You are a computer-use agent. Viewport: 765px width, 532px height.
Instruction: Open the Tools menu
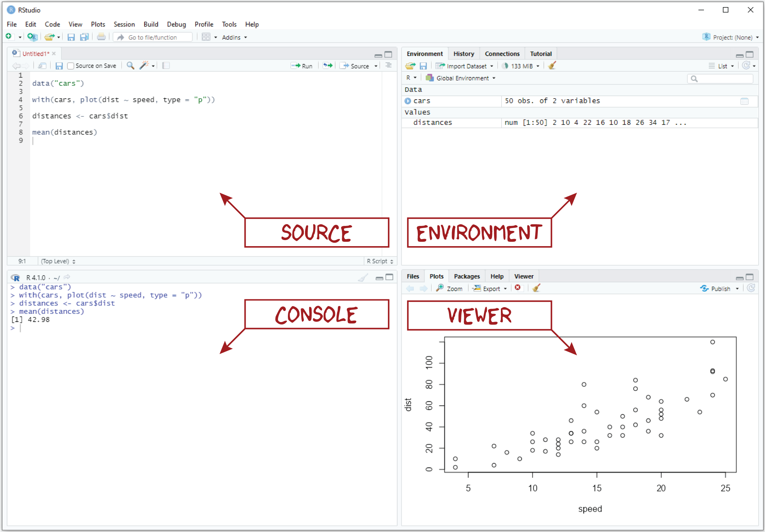(229, 24)
